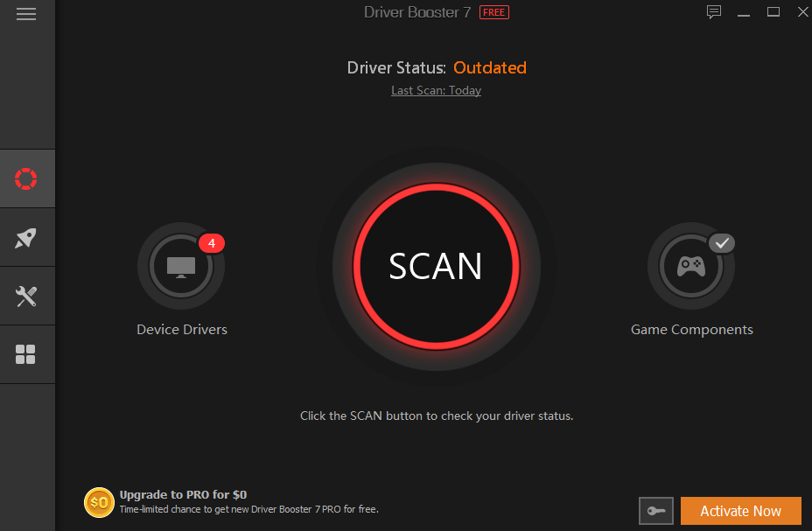Click the license key icon button
This screenshot has height=531, width=812.
coord(656,511)
